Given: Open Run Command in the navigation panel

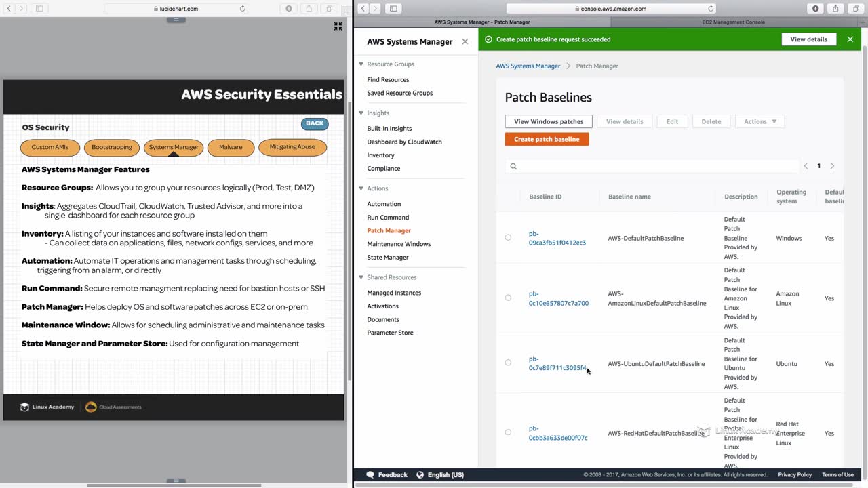Looking at the screenshot, I should 388,218.
